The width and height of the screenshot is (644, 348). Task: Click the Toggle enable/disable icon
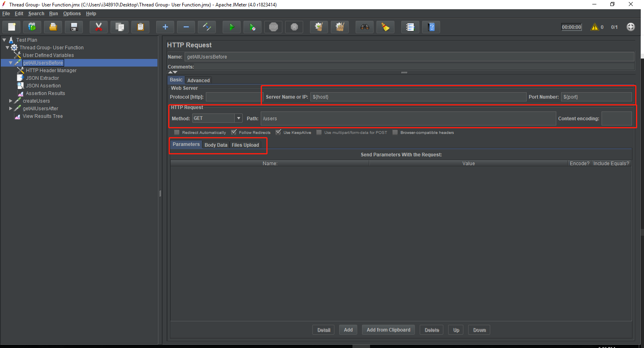point(207,27)
